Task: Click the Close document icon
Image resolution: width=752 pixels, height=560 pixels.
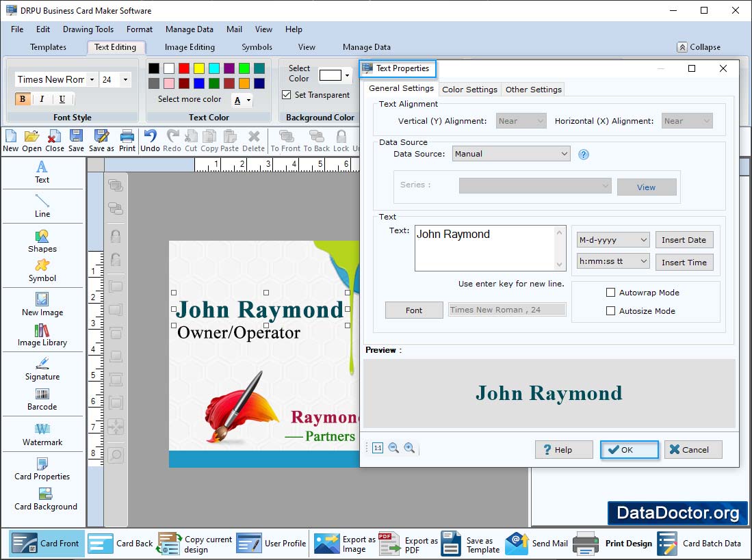Action: 55,141
